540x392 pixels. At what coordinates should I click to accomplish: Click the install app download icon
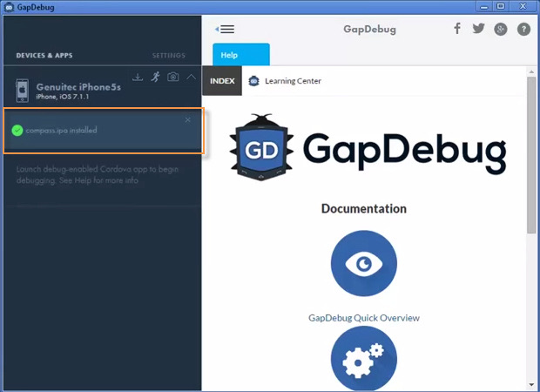(138, 77)
